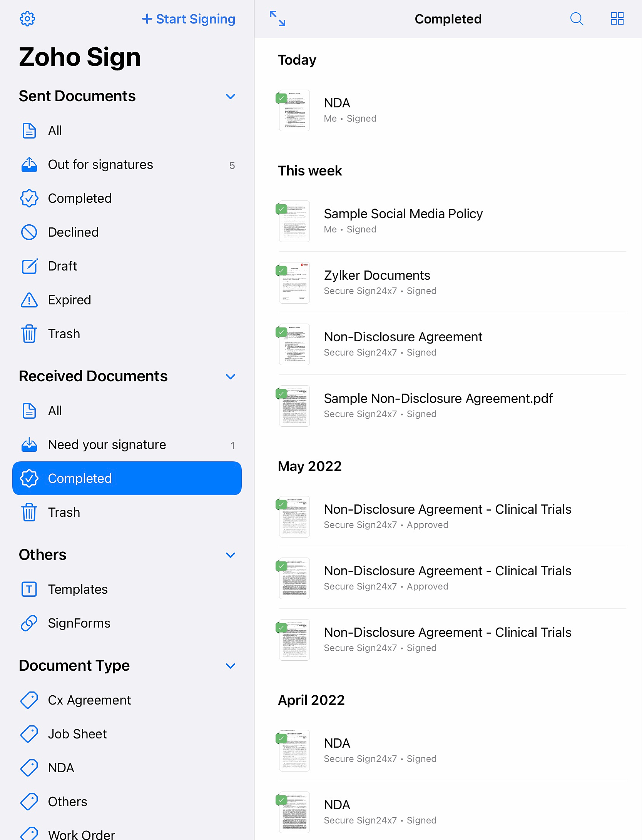This screenshot has height=840, width=642.
Task: Click the highlighted Completed badge icon
Action: pyautogui.click(x=29, y=478)
